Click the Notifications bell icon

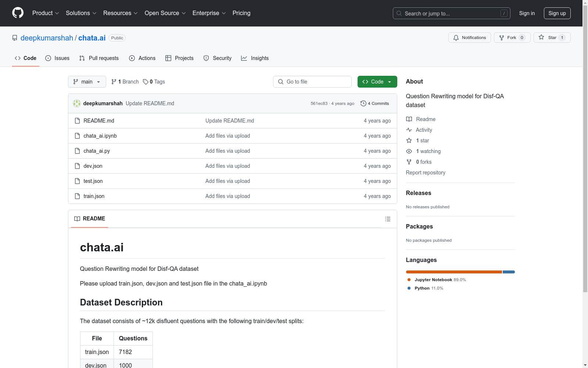pos(456,38)
